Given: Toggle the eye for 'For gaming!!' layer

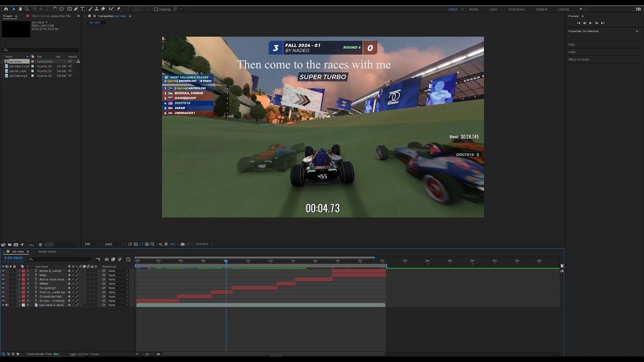Looking at the screenshot, I should coord(3,288).
